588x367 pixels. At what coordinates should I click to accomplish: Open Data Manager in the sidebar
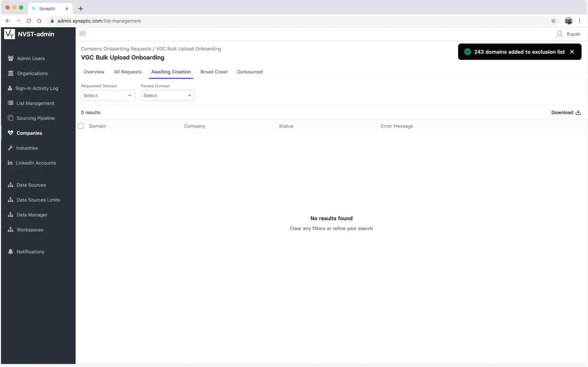pos(32,215)
